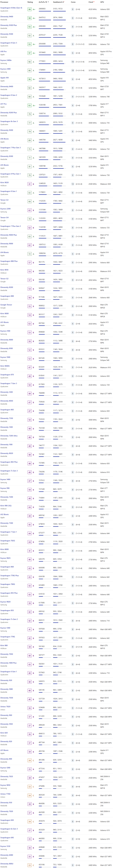Open the Kirin 9020 processor link
This screenshot has width=113, height=868.
tap(4, 183)
